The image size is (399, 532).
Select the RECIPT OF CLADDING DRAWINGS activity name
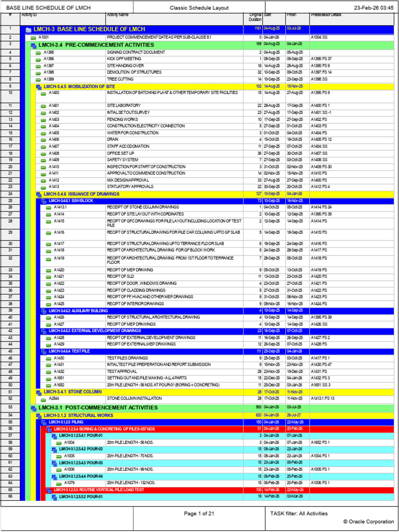pyautogui.click(x=137, y=290)
